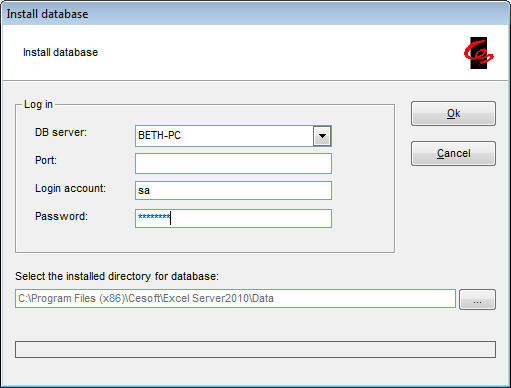511x388 pixels.
Task: Focus the empty Port input field
Action: (233, 163)
